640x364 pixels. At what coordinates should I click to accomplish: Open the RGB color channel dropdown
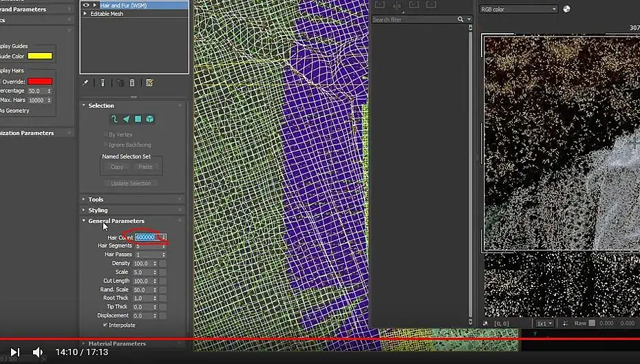(518, 9)
